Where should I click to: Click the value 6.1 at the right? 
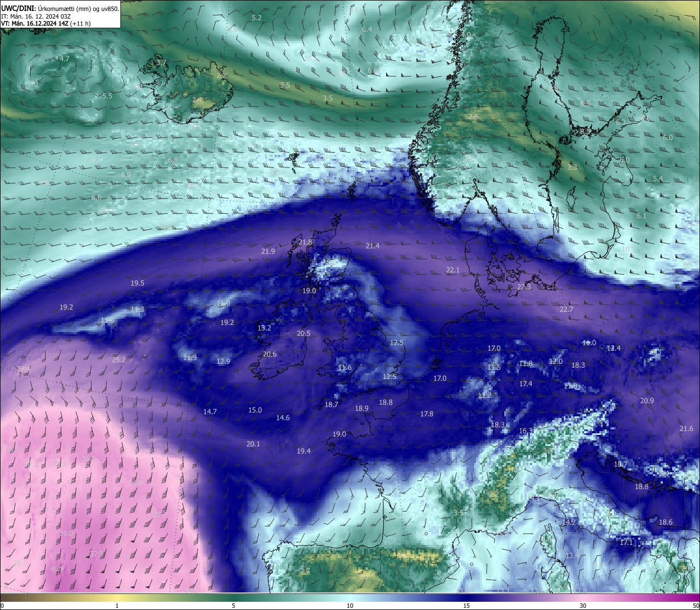point(641,216)
